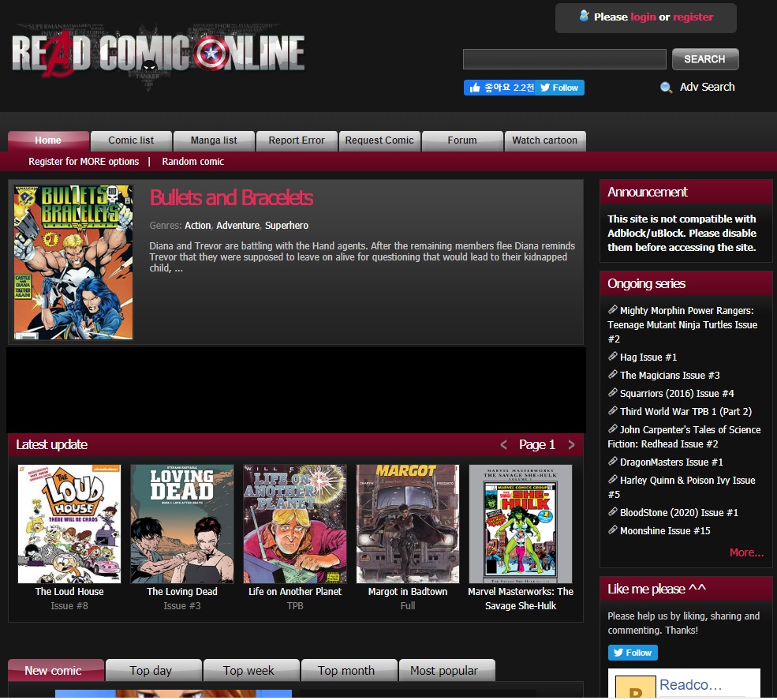Open the Adventure genre link

click(238, 226)
